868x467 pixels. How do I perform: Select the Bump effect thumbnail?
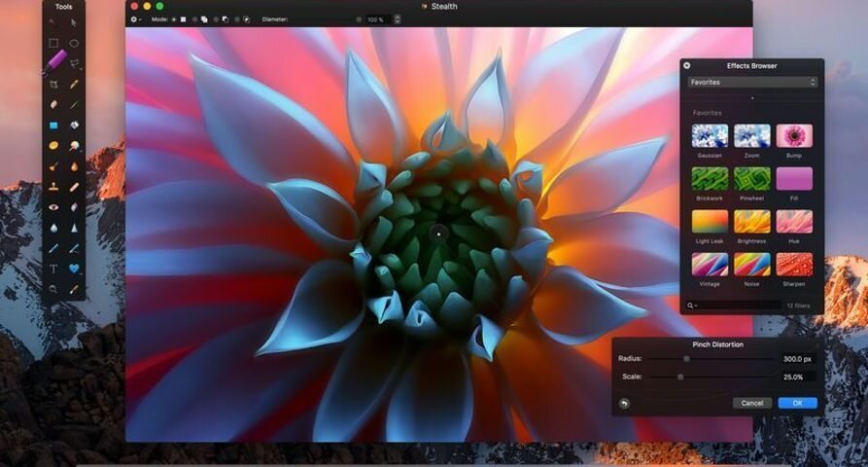794,136
